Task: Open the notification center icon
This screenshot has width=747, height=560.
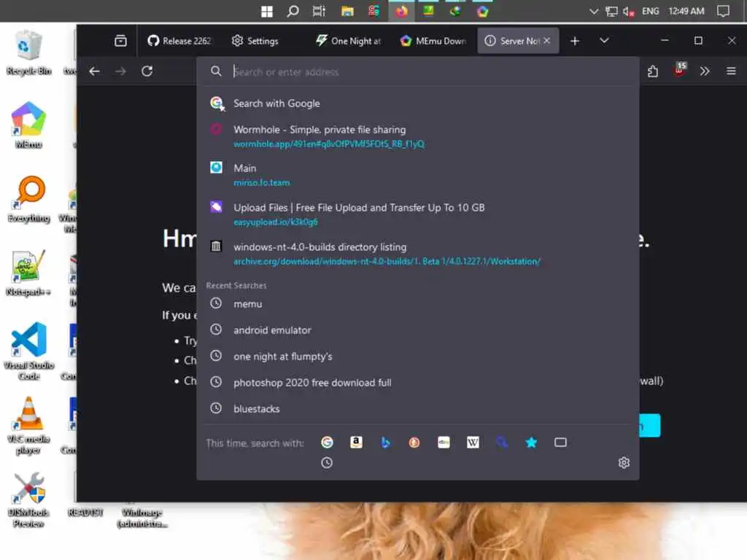Action: (723, 12)
